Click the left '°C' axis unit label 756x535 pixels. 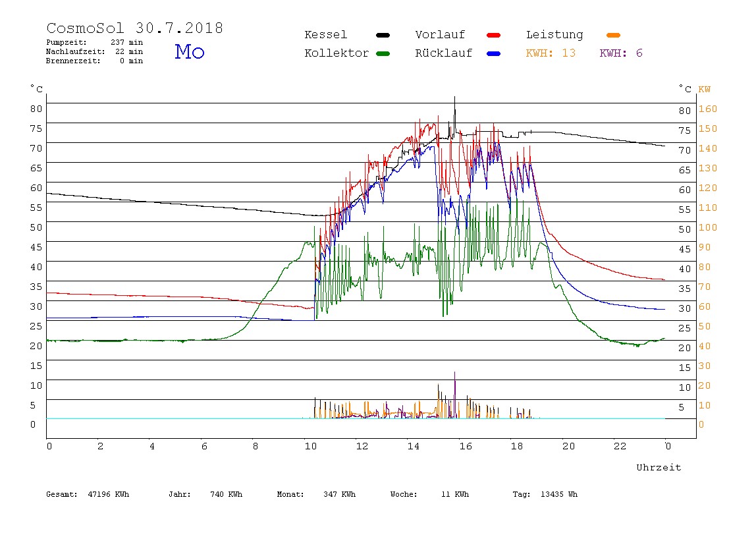(x=36, y=89)
